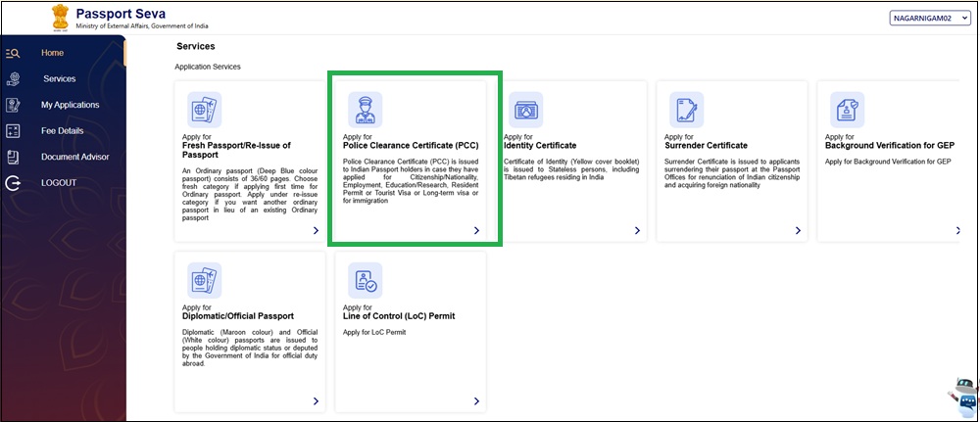Click the Services page heading
Viewport: 980px width, 422px height.
point(196,46)
